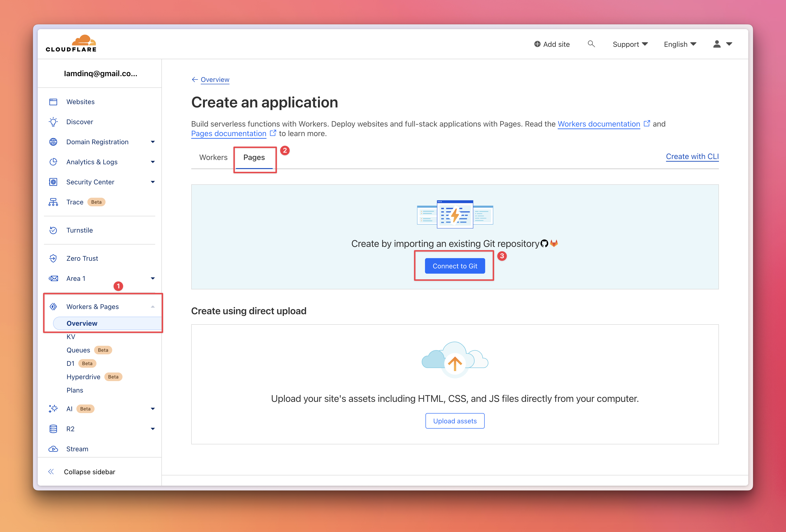Expand the Domain Registration section
The image size is (786, 532).
pyautogui.click(x=153, y=142)
